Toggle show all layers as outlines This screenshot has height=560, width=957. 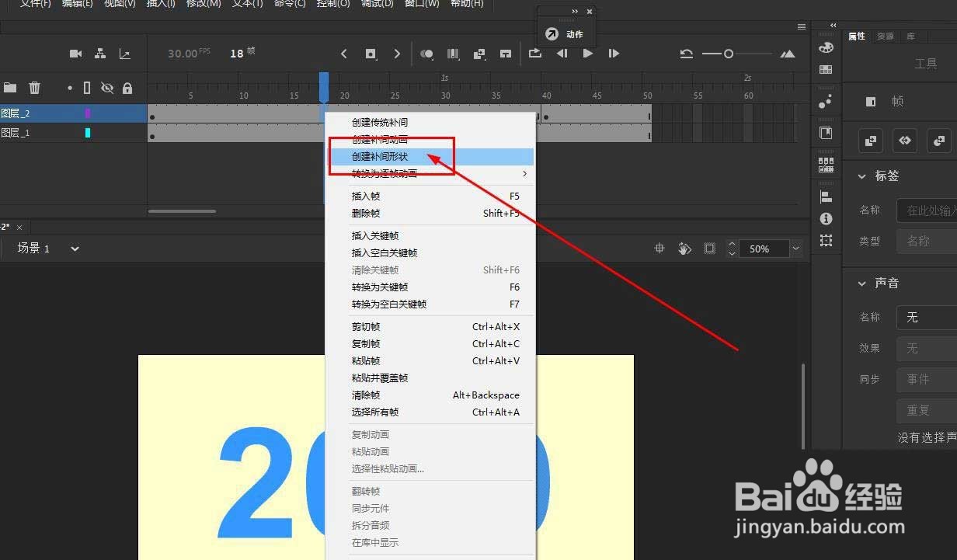pos(87,88)
